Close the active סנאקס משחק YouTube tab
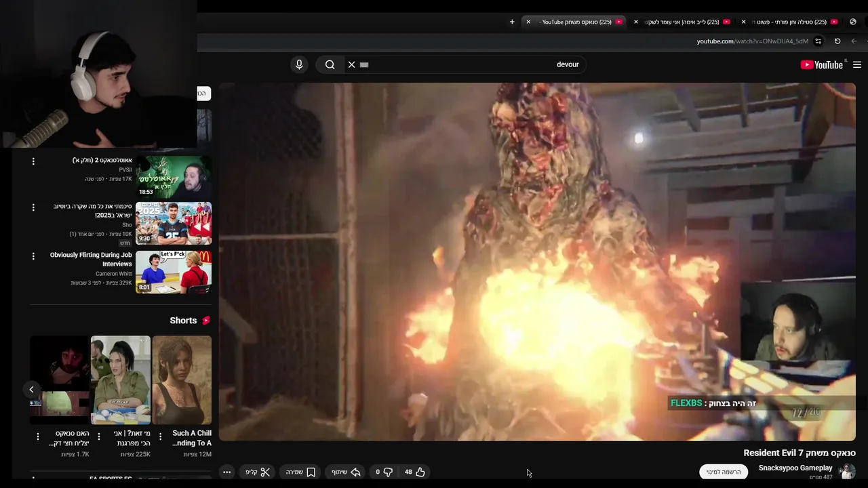The width and height of the screenshot is (868, 488). point(528,22)
